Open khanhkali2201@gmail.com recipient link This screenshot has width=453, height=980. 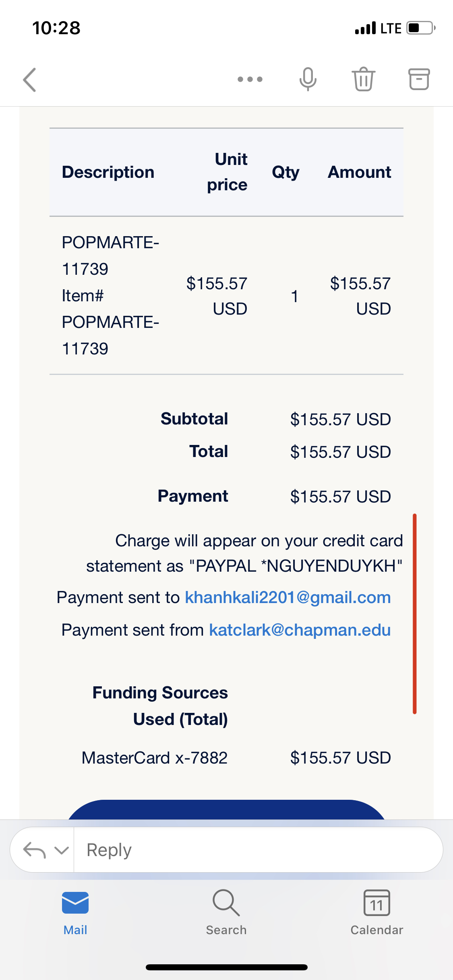pyautogui.click(x=288, y=597)
